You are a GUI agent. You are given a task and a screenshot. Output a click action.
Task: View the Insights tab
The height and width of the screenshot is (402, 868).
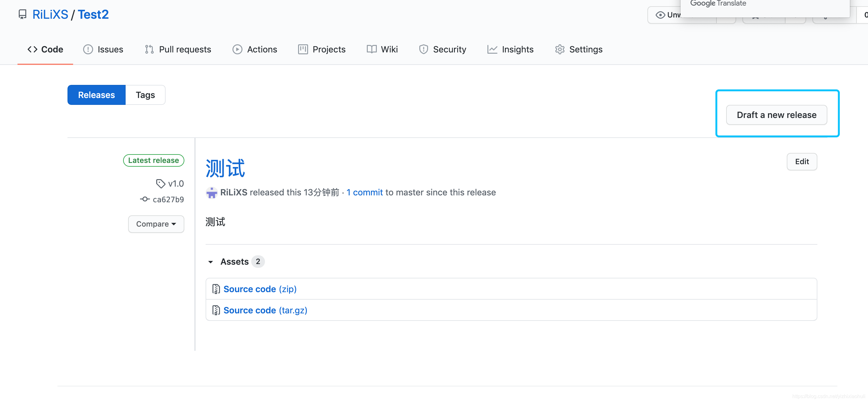510,50
